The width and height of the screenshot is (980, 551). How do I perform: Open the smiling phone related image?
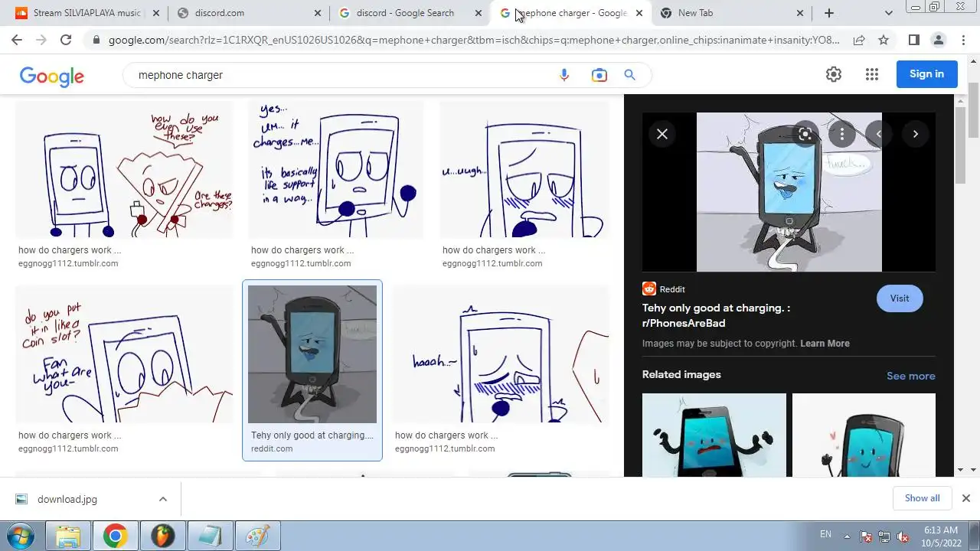[x=864, y=435]
